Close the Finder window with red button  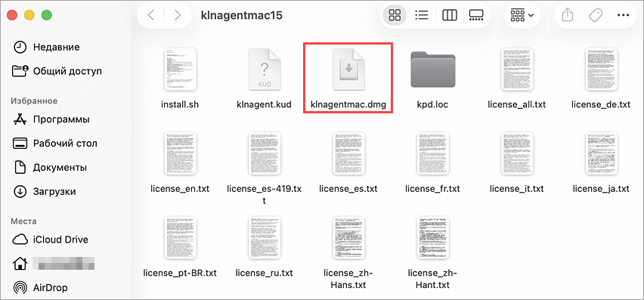[12, 15]
